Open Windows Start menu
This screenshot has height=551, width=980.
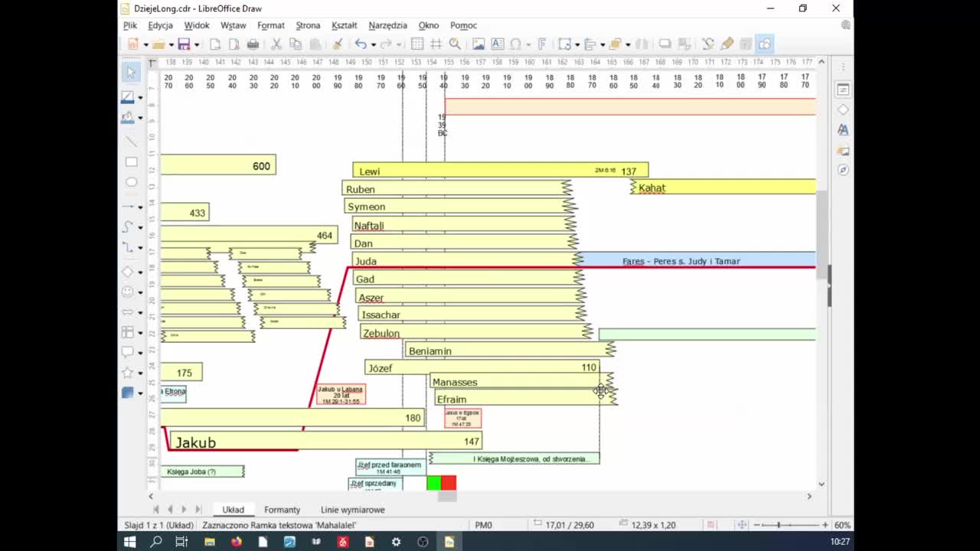pos(130,542)
